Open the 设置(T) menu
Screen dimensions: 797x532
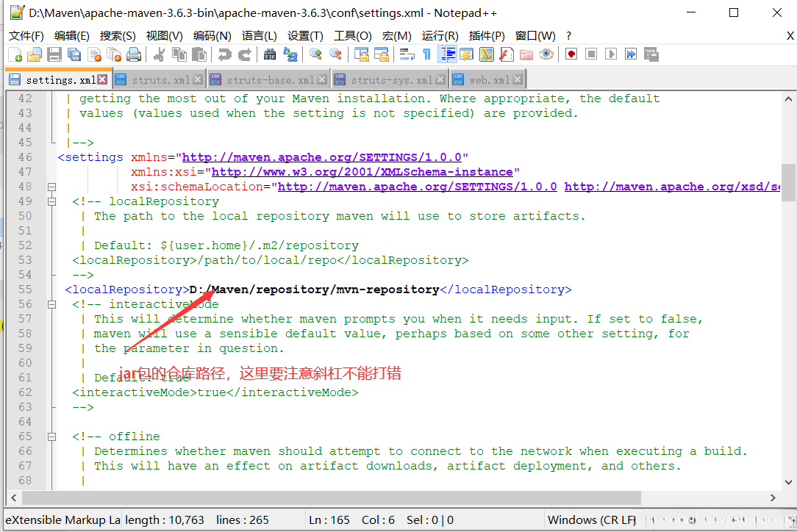tap(305, 35)
